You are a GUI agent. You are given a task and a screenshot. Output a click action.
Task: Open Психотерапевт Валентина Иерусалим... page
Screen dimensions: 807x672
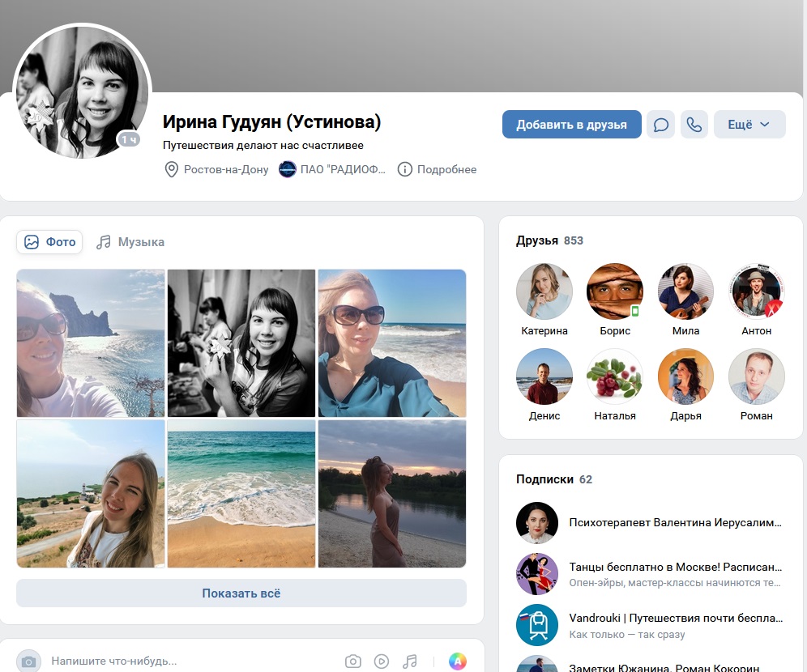point(675,522)
